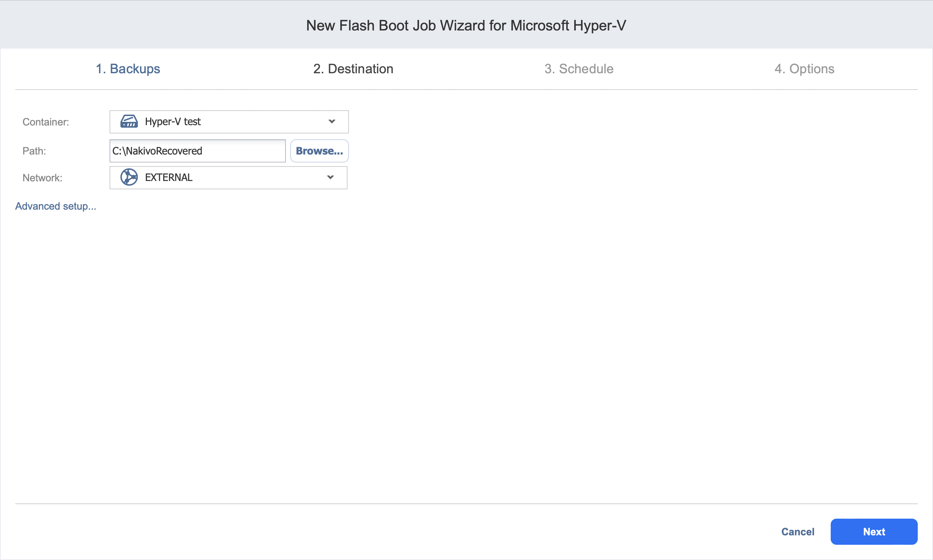Select the 'Hyper-V test' container value
This screenshot has width=933, height=560.
coord(173,122)
